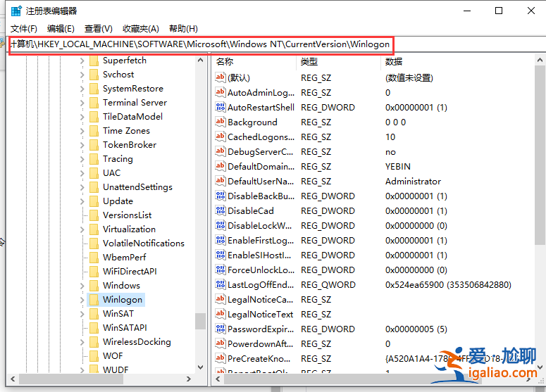Click the values pane scroll up arrow

pyautogui.click(x=540, y=61)
